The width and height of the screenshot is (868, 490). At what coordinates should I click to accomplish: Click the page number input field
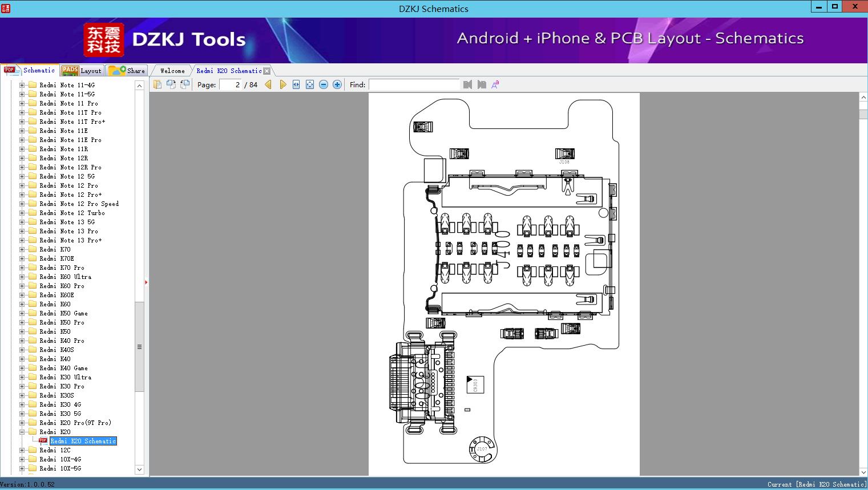click(230, 84)
